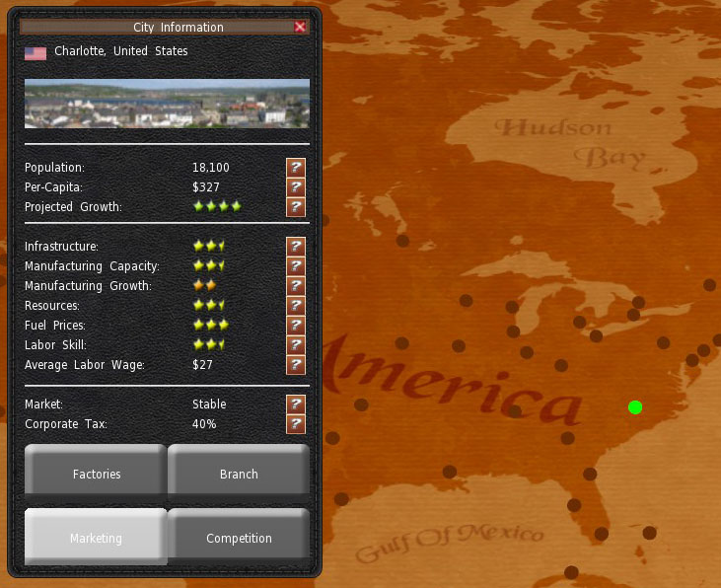The height and width of the screenshot is (588, 721).
Task: Click the Labor Skill help icon
Action: (x=295, y=345)
